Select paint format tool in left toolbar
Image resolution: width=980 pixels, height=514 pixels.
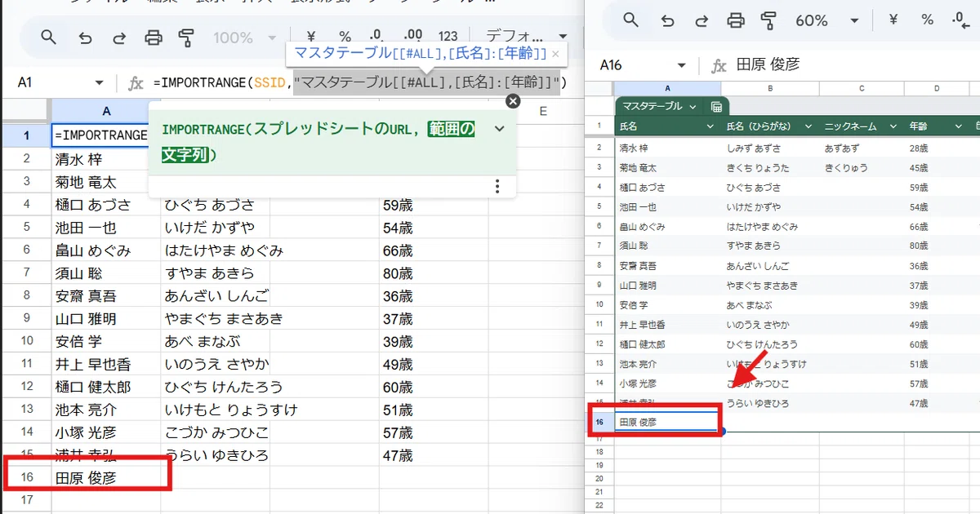coord(187,37)
